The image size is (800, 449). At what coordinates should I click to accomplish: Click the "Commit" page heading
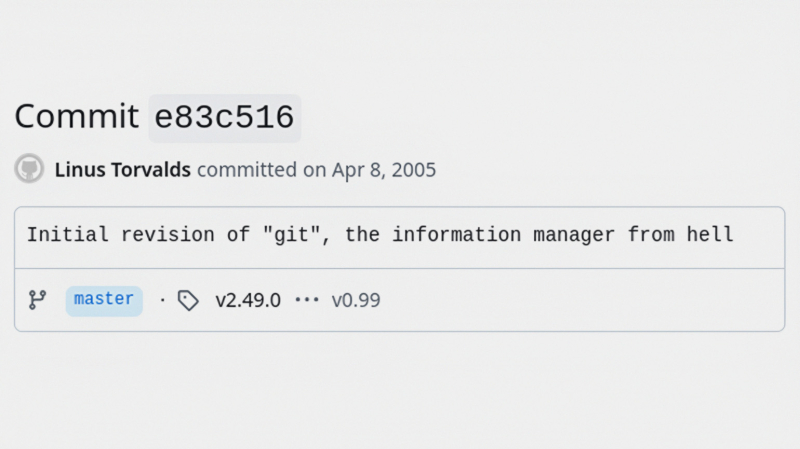coord(77,116)
